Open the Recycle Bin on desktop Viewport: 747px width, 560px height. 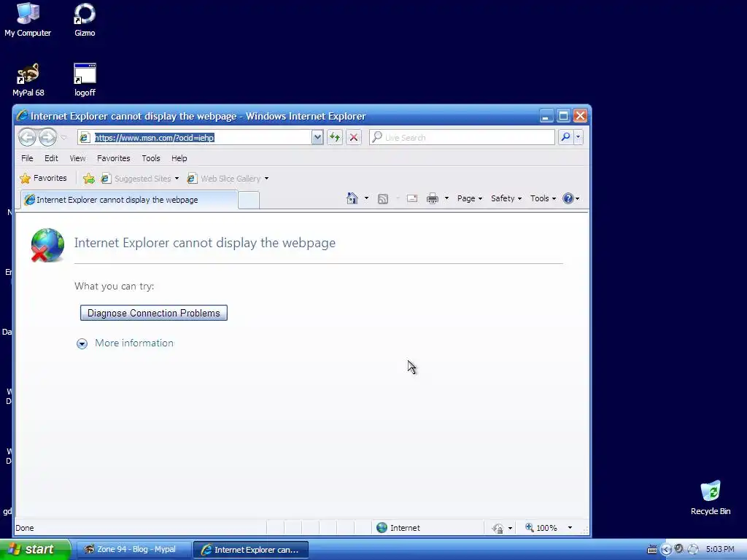point(711,497)
